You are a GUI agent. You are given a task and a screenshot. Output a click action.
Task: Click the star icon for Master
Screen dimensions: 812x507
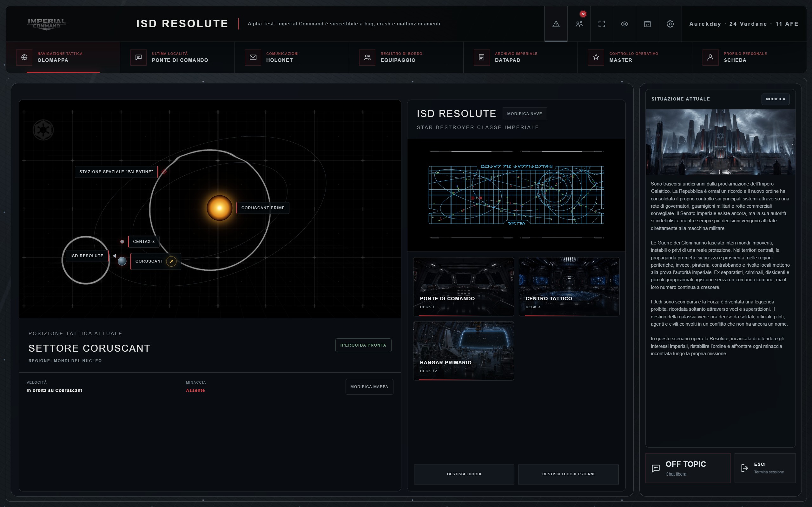coord(596,57)
